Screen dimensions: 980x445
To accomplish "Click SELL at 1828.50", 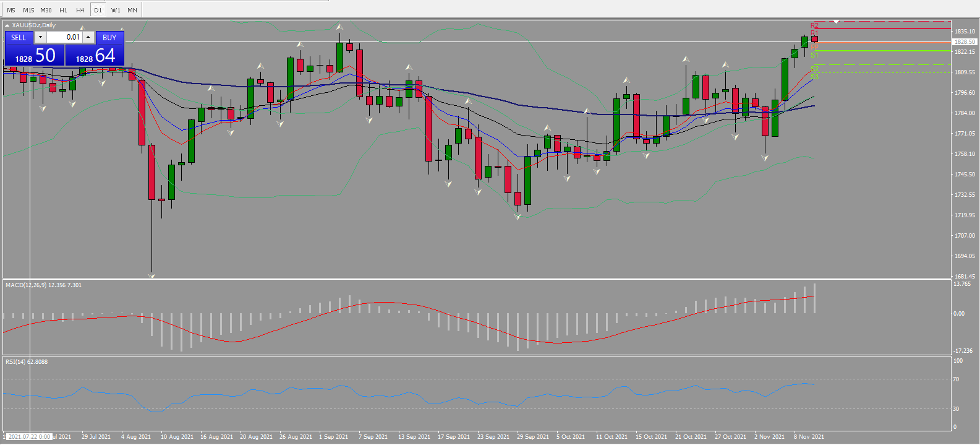I will coord(34,54).
